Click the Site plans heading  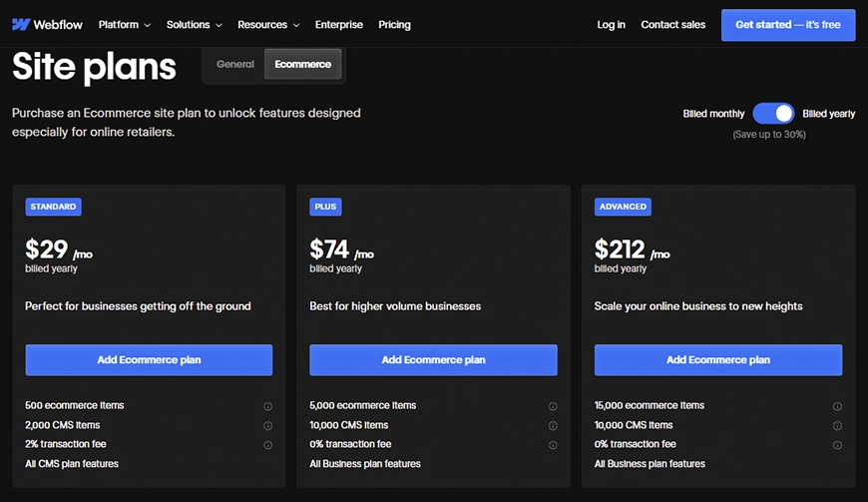click(x=94, y=67)
